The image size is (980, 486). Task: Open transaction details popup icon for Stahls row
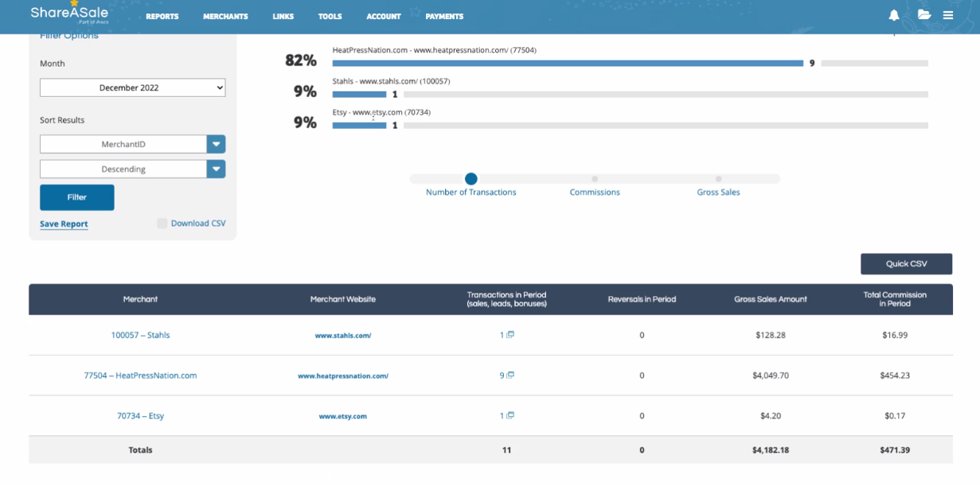[x=510, y=335]
